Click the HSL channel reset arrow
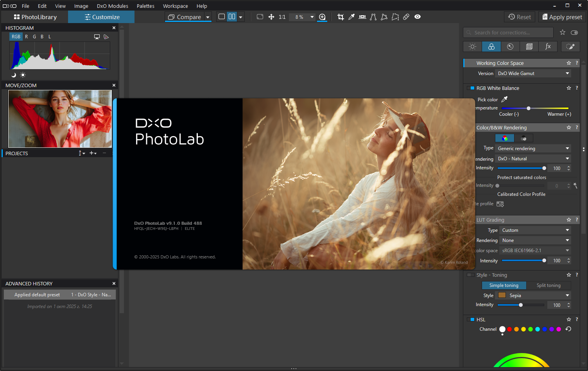The height and width of the screenshot is (371, 588). coord(568,329)
